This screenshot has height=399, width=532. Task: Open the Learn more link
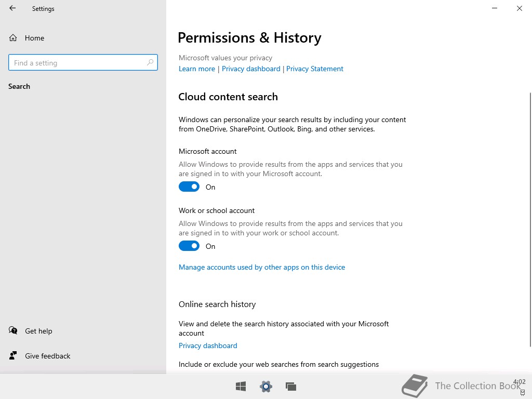tap(197, 69)
